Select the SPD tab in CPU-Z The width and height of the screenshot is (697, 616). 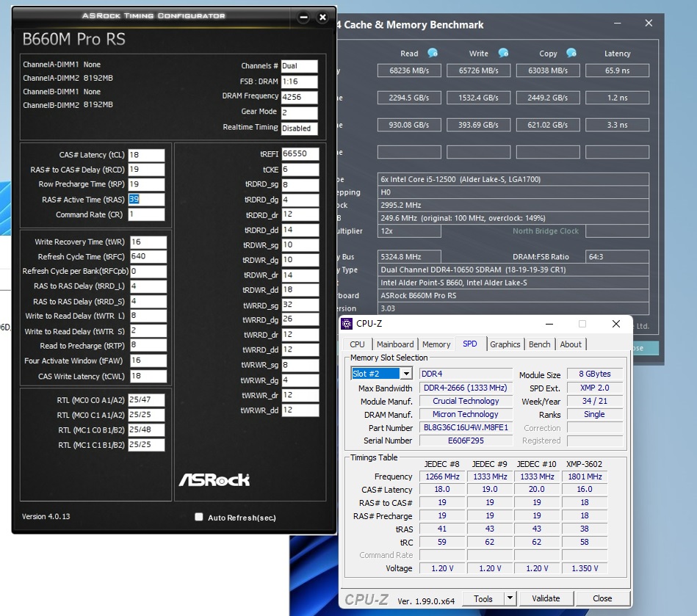click(x=470, y=344)
